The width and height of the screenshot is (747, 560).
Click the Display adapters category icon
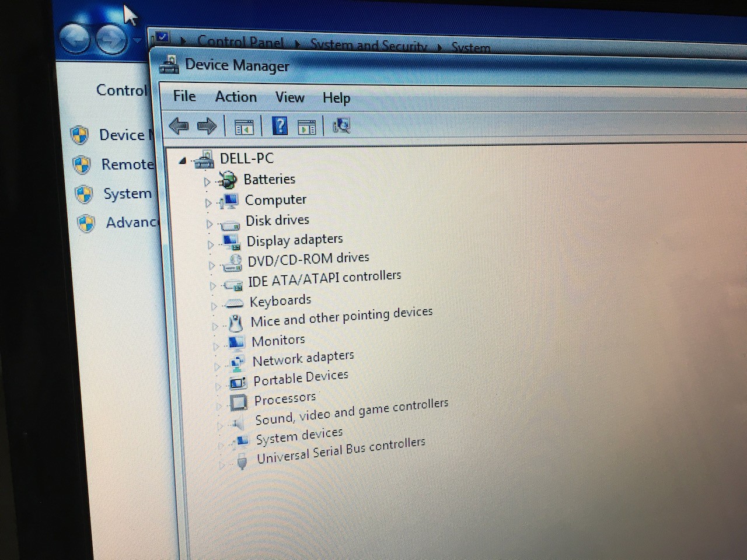pos(231,242)
